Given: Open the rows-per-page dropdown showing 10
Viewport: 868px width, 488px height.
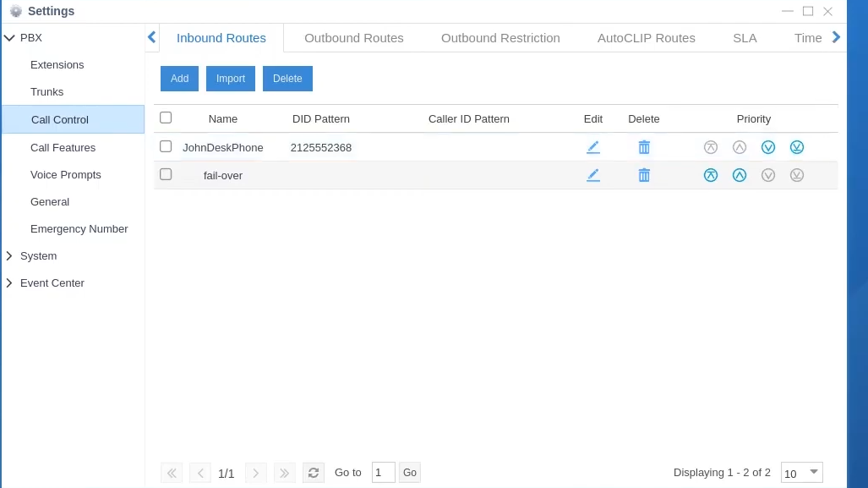Looking at the screenshot, I should click(x=802, y=473).
